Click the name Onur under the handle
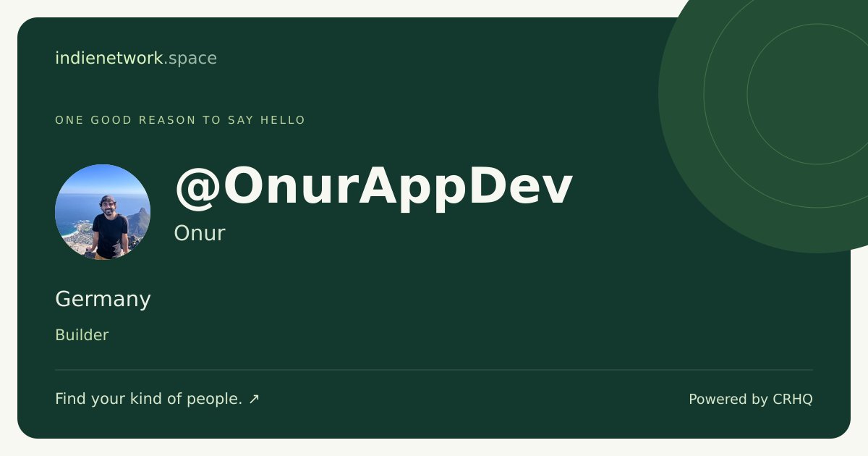868x456 pixels. click(x=200, y=233)
